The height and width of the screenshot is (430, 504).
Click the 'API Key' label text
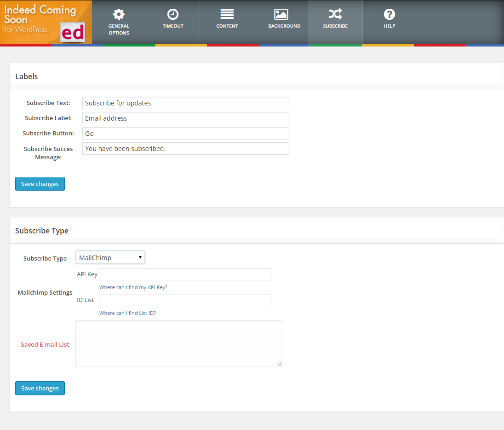(87, 274)
